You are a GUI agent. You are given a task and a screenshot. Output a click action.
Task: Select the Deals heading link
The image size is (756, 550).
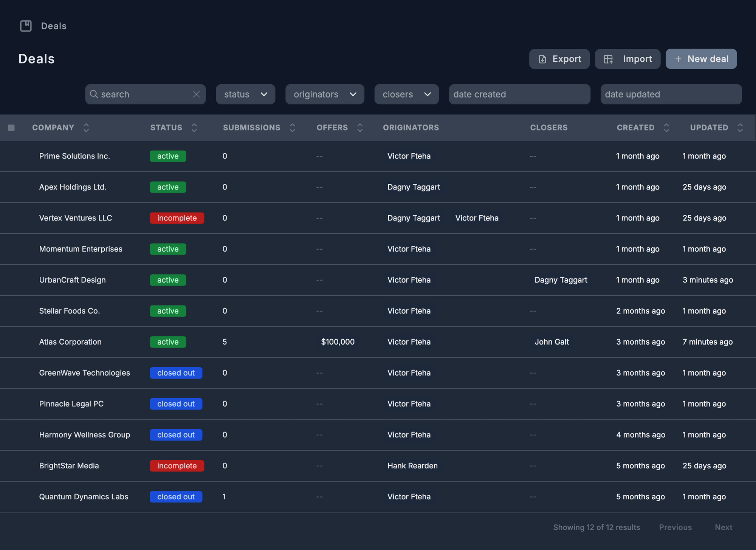pos(36,59)
